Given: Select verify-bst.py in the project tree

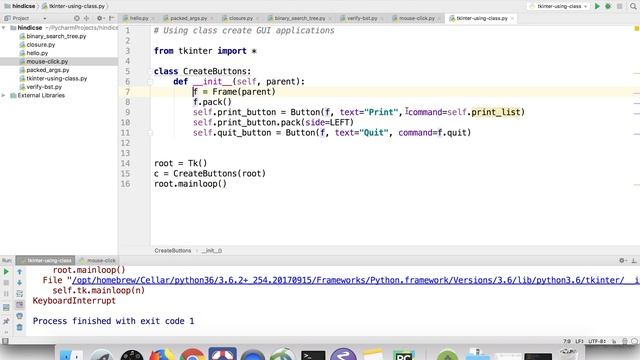Looking at the screenshot, I should [x=44, y=87].
